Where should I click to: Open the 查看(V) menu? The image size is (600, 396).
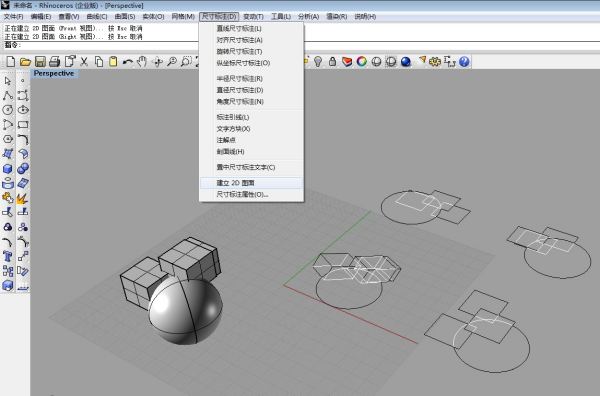(69, 16)
